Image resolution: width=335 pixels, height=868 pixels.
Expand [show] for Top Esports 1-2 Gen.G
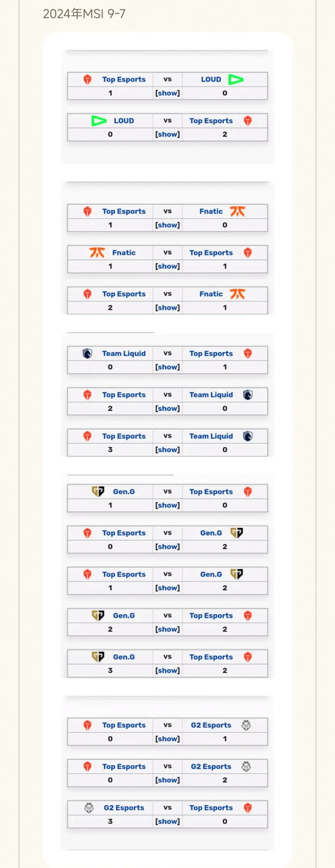pyautogui.click(x=167, y=588)
